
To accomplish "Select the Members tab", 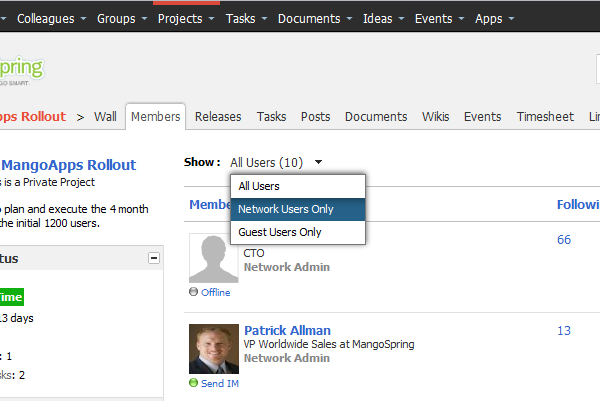I will (x=155, y=116).
